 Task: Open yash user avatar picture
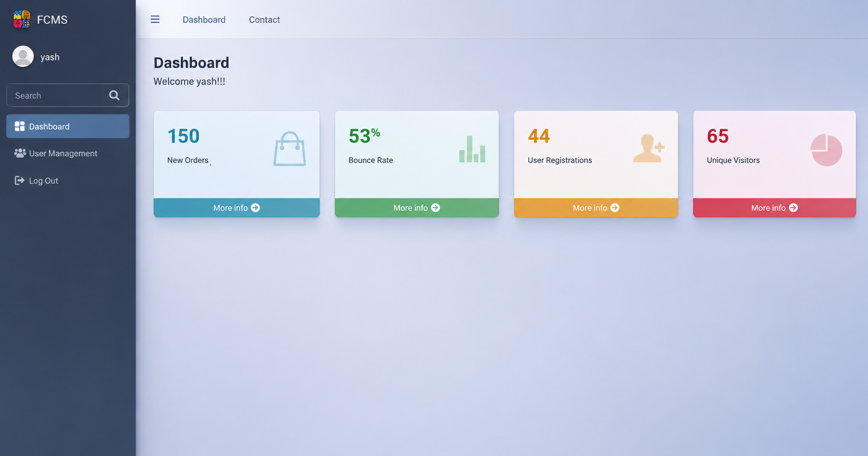point(23,56)
